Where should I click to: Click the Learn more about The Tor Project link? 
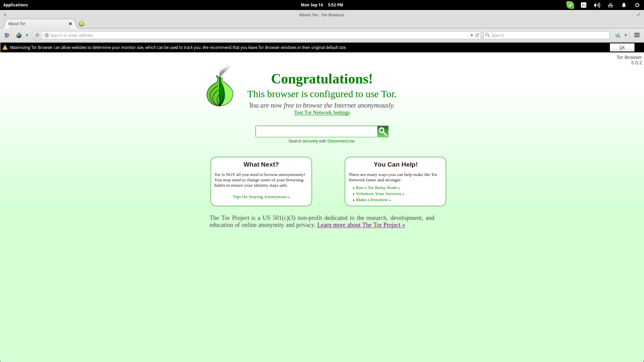click(361, 225)
